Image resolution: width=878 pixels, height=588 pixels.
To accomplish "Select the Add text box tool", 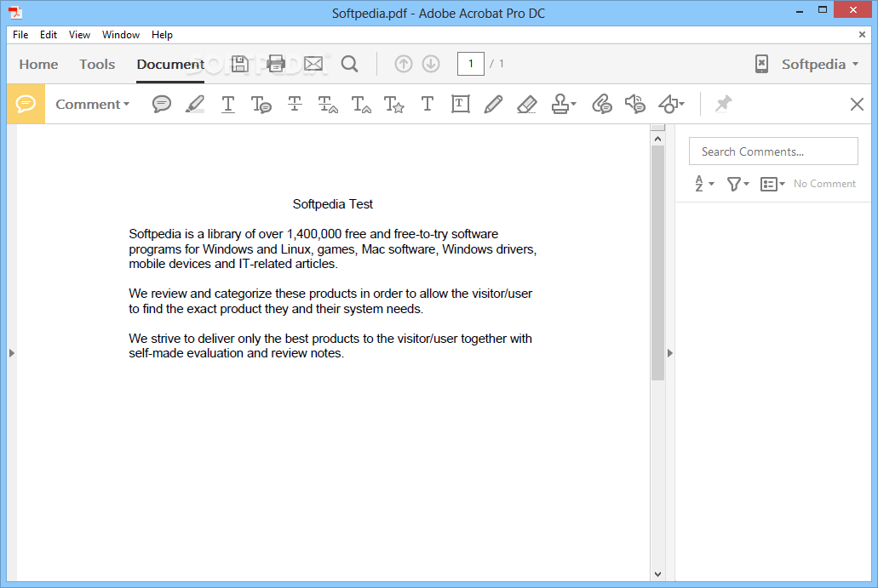I will coord(460,104).
